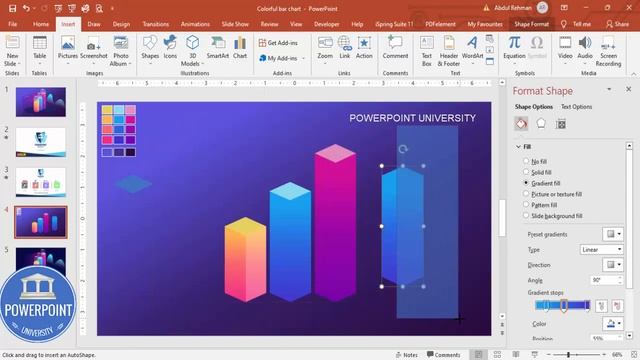Open the gradient Direction dropdown
The width and height of the screenshot is (640, 360).
point(613,264)
